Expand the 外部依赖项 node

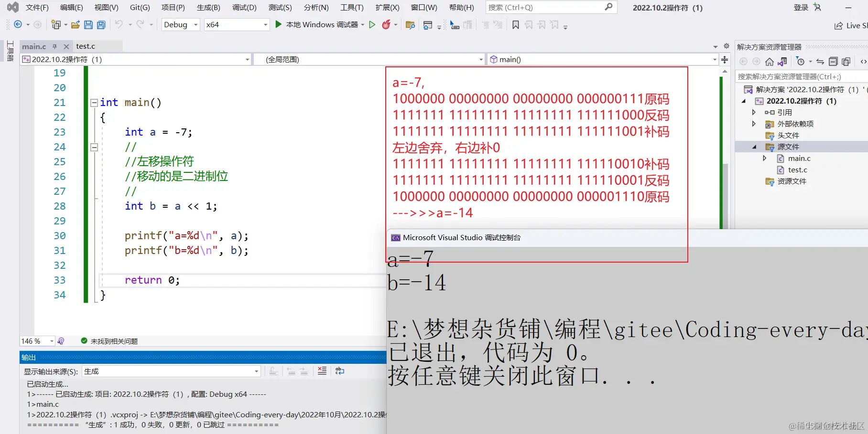click(x=754, y=124)
